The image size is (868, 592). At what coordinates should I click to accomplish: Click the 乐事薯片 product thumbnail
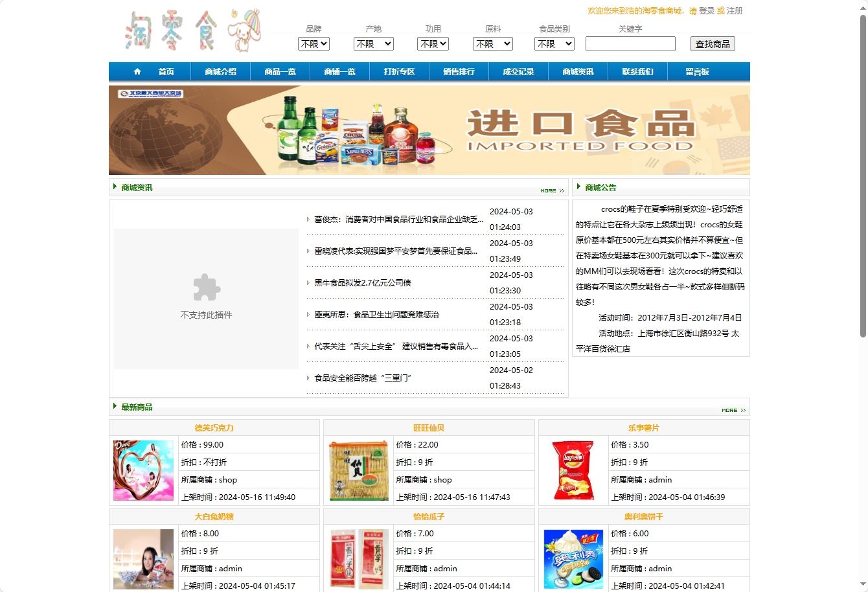pos(573,470)
